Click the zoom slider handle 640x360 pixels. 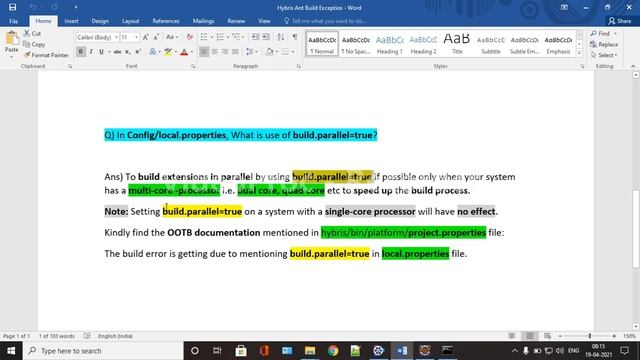click(590, 336)
